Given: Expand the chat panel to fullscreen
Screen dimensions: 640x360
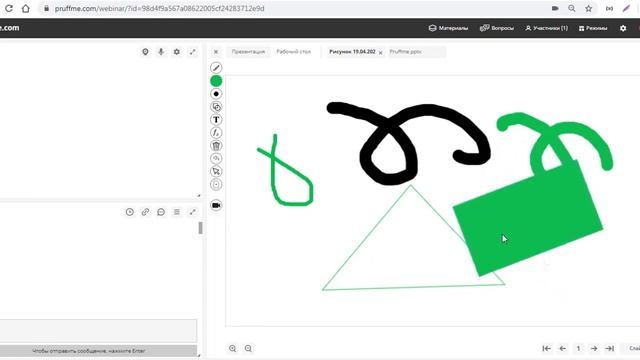Looking at the screenshot, I should [x=193, y=212].
